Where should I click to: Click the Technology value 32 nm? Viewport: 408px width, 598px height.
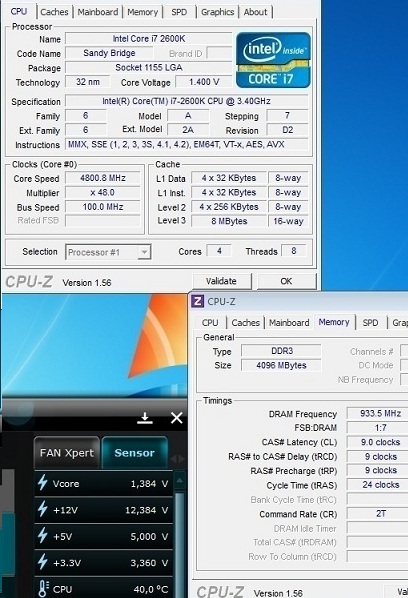[x=88, y=82]
